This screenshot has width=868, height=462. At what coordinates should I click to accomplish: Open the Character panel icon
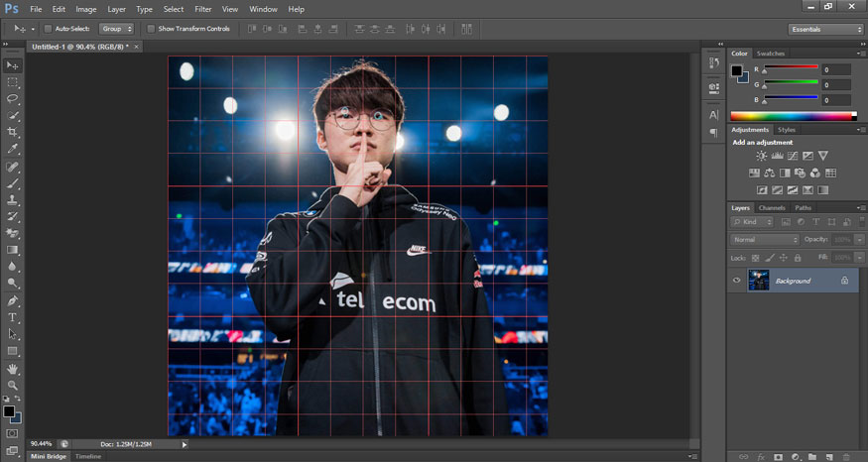pyautogui.click(x=713, y=115)
